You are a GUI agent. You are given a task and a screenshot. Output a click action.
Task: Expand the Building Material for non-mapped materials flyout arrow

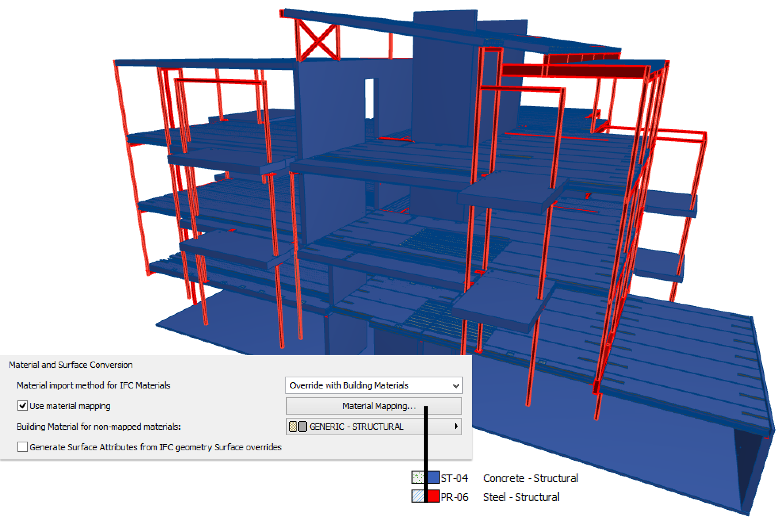point(457,427)
